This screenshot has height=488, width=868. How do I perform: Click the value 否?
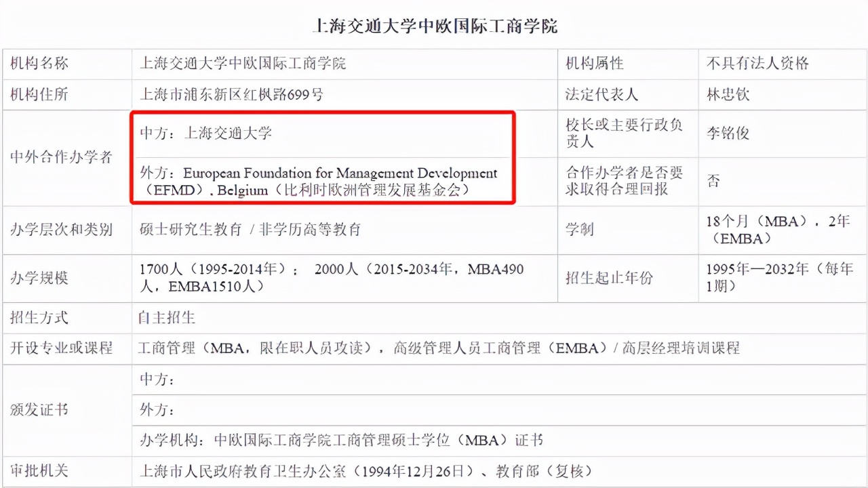(713, 181)
